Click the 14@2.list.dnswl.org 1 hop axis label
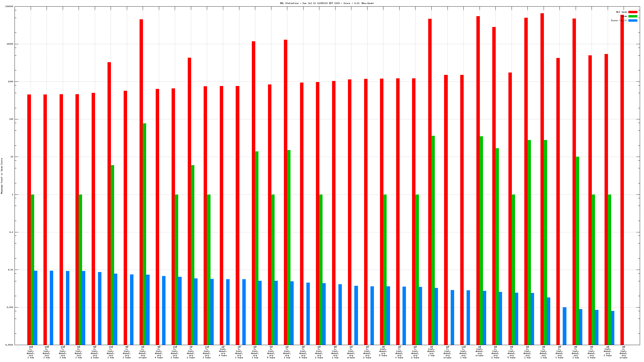644x362 pixels. tap(31, 352)
